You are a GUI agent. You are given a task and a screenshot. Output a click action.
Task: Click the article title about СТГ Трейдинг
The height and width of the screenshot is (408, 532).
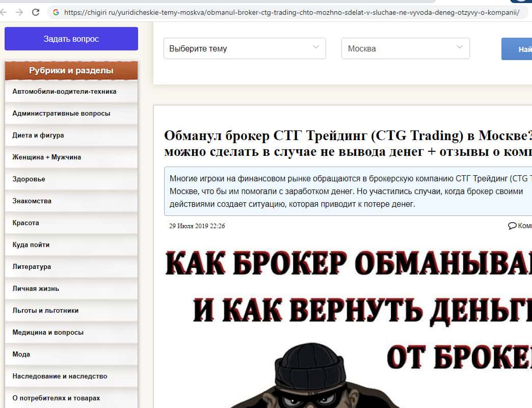pos(348,143)
